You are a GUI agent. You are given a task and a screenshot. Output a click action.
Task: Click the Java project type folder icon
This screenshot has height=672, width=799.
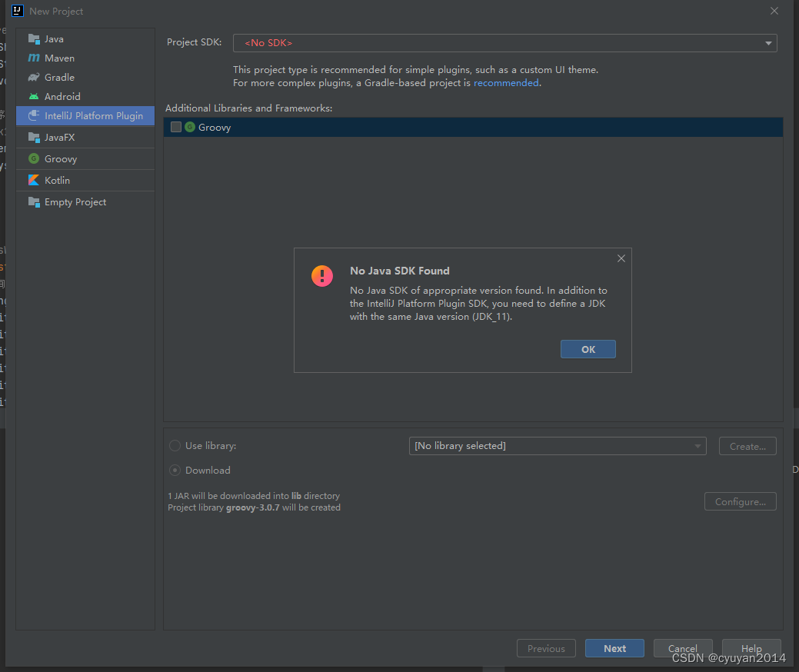click(34, 38)
